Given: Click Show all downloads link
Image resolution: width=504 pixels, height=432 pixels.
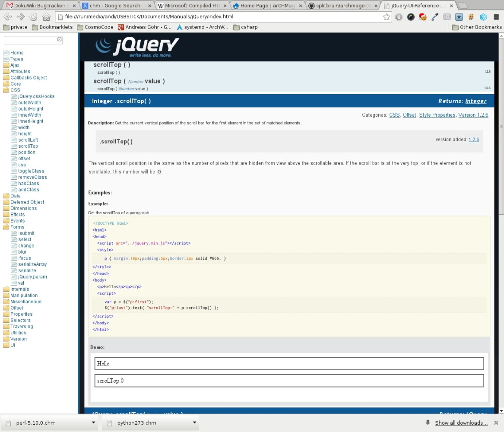Looking at the screenshot, I should point(461,422).
